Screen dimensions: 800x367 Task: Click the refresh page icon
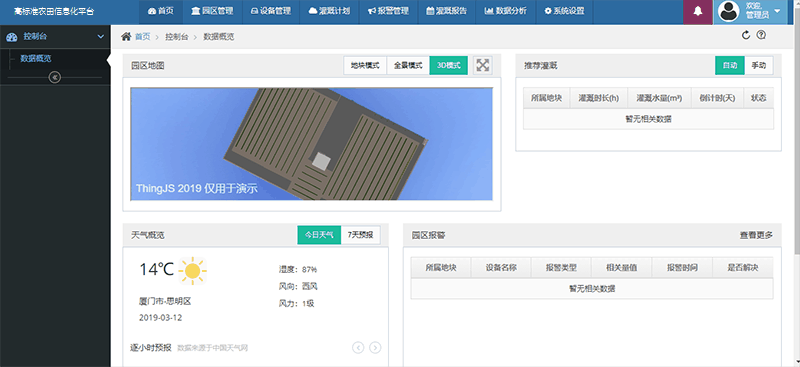click(x=746, y=35)
